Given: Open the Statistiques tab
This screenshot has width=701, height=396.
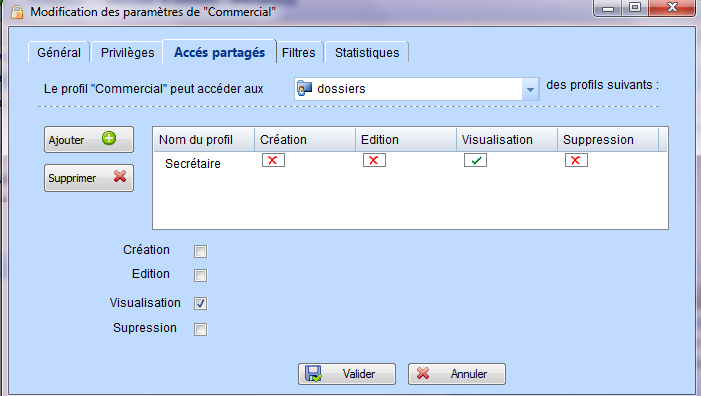Looking at the screenshot, I should [x=367, y=52].
